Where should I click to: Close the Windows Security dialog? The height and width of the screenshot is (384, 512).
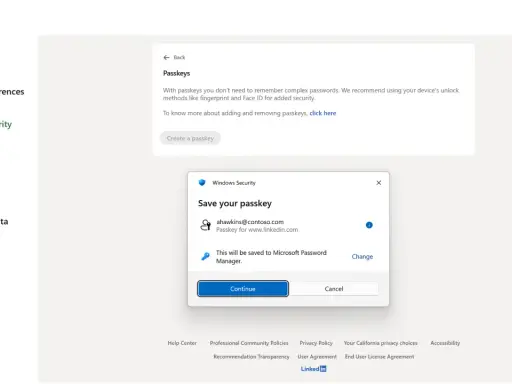pos(379,183)
